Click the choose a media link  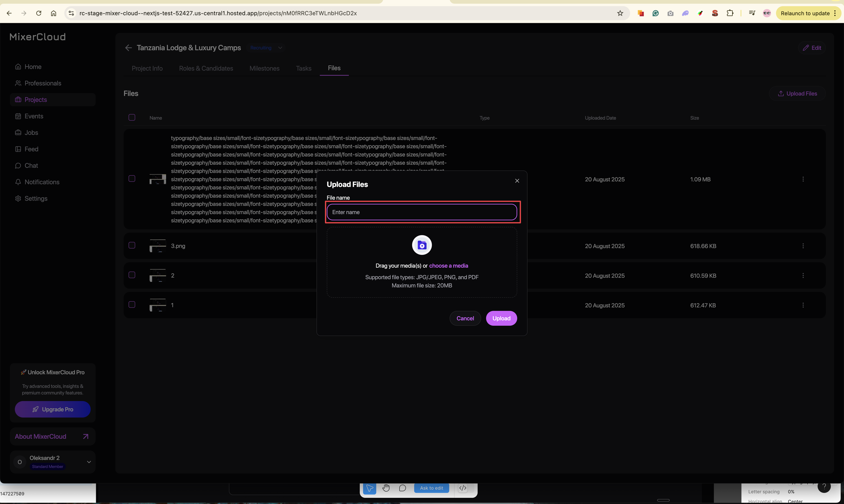pos(448,266)
